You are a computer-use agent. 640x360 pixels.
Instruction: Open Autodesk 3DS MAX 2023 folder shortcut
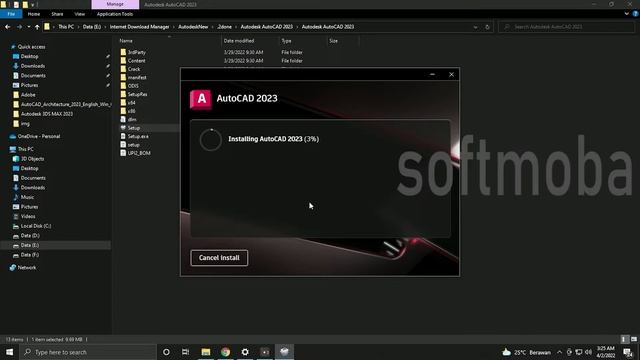(47, 114)
